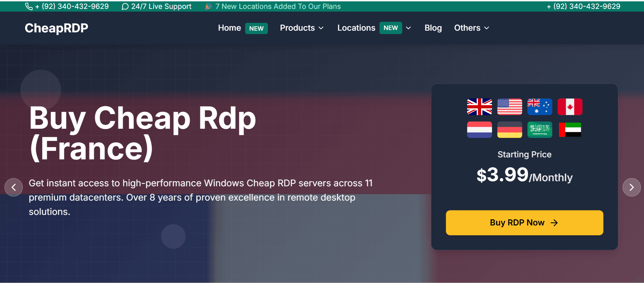
Task: Open the 7 New Locations announcement link
Action: (278, 6)
